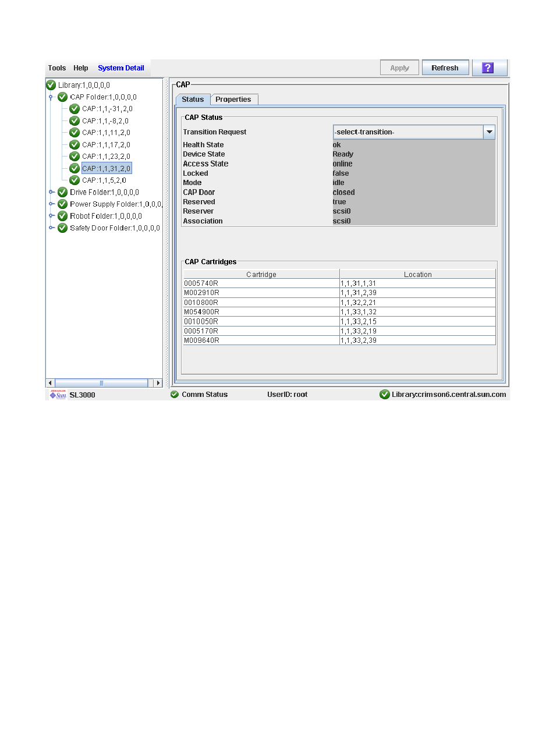Click the Comm Status indicator icon
The image size is (553, 756).
click(175, 395)
